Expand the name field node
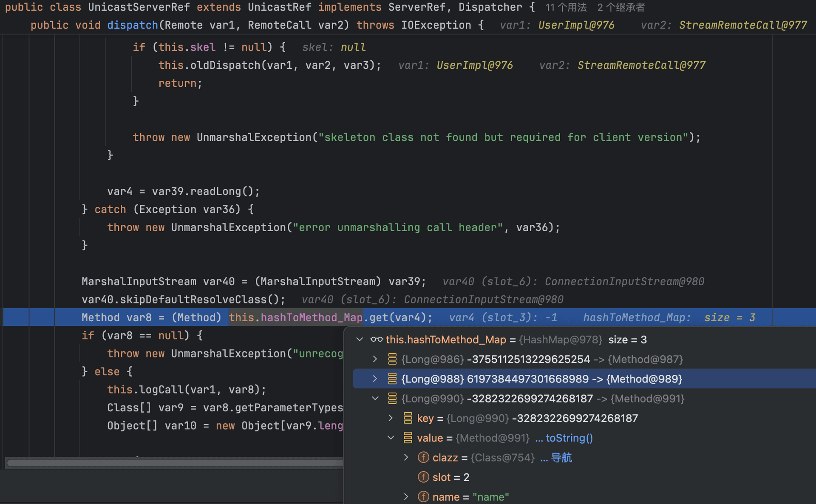Image resolution: width=816 pixels, height=504 pixels. (406, 496)
